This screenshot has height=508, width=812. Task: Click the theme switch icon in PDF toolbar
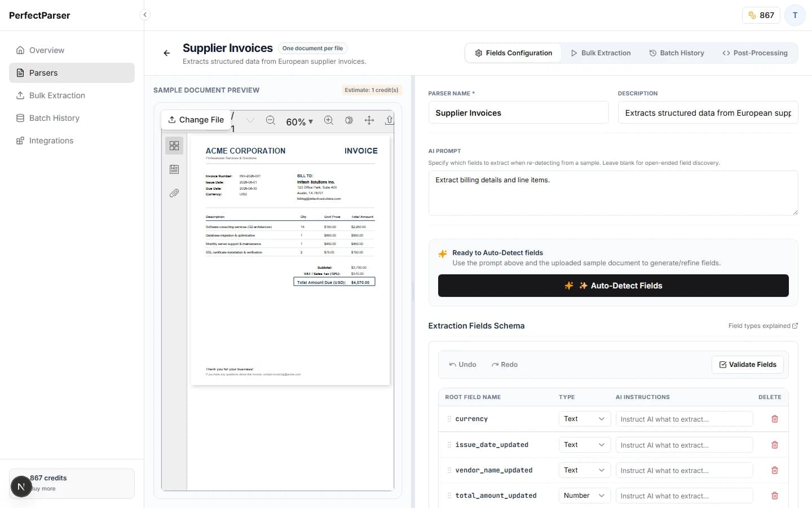click(x=349, y=120)
